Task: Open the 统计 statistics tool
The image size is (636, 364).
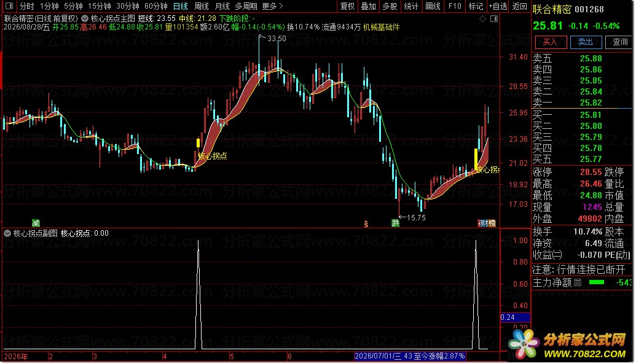Action: click(411, 6)
